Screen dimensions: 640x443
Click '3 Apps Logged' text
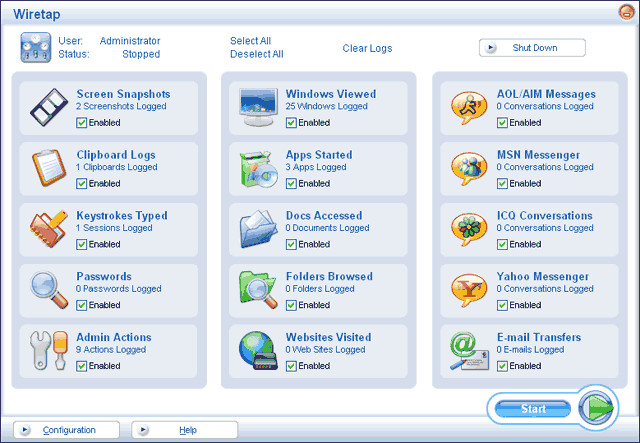pyautogui.click(x=316, y=167)
